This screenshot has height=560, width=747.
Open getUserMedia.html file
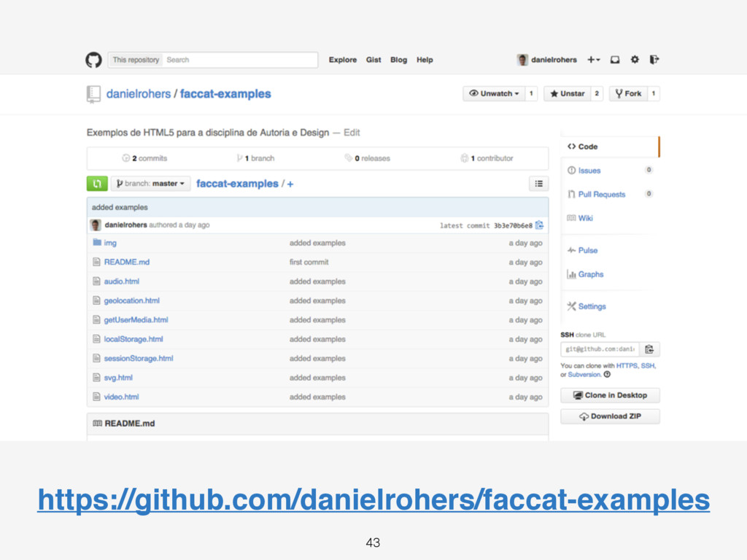(x=136, y=320)
